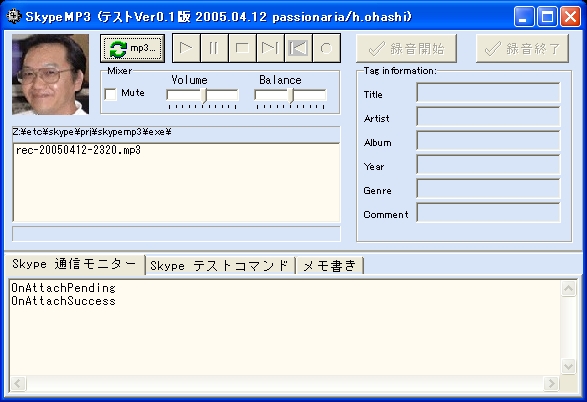This screenshot has width=587, height=402.
Task: Click the 録音終了 button
Action: point(522,49)
